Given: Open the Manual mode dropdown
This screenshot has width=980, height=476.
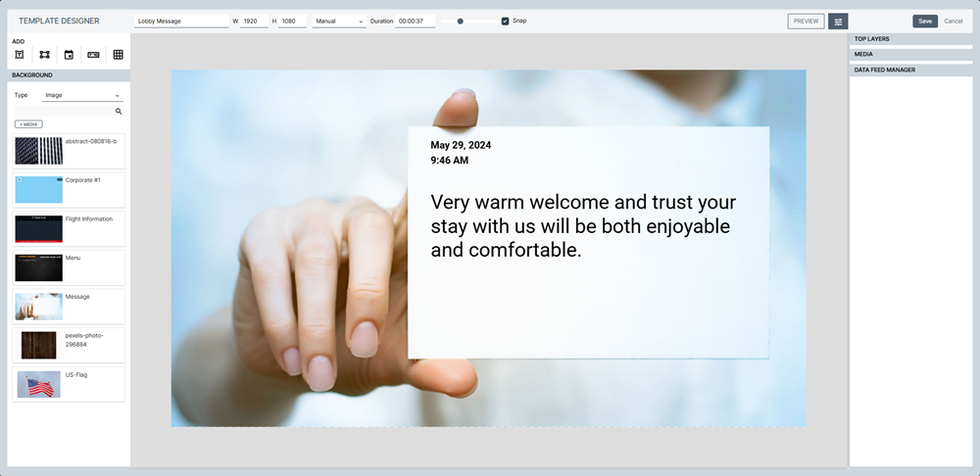Looking at the screenshot, I should tap(339, 22).
